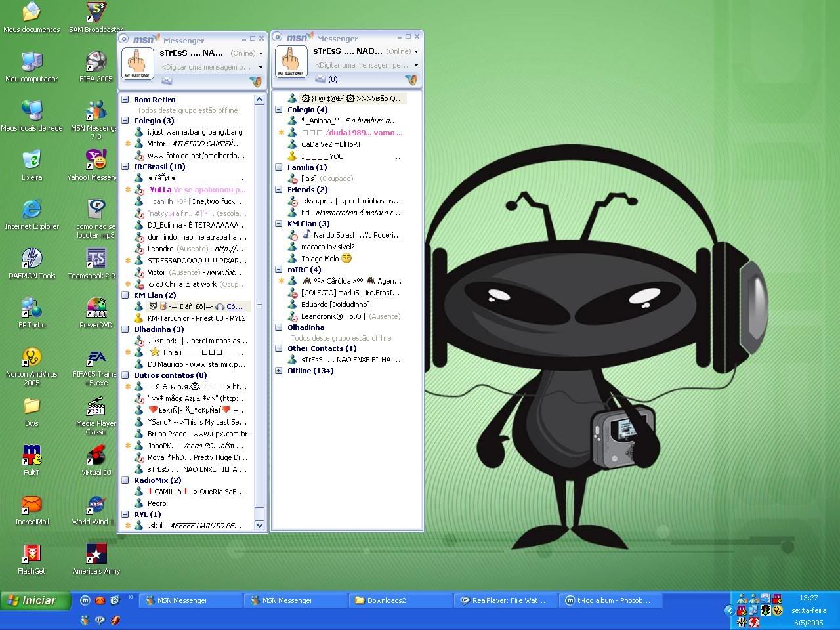Select the Teamspeak 2 desktop shortcut
This screenshot has width=840, height=630.
[x=96, y=264]
